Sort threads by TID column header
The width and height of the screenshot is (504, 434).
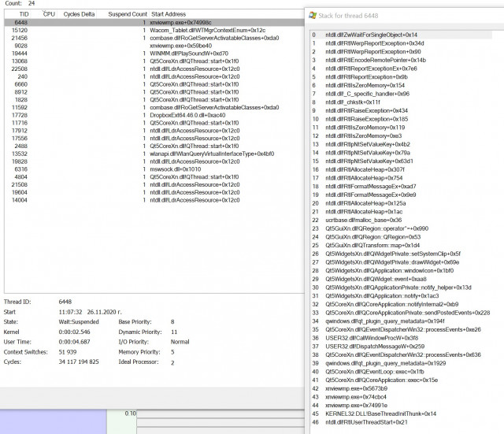click(24, 14)
